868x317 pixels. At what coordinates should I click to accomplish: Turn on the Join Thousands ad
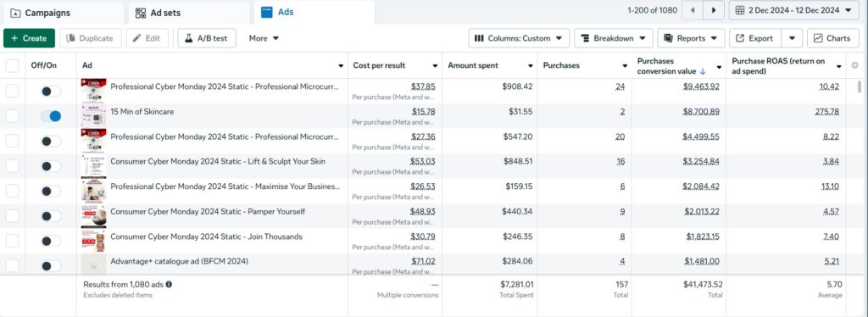(51, 242)
